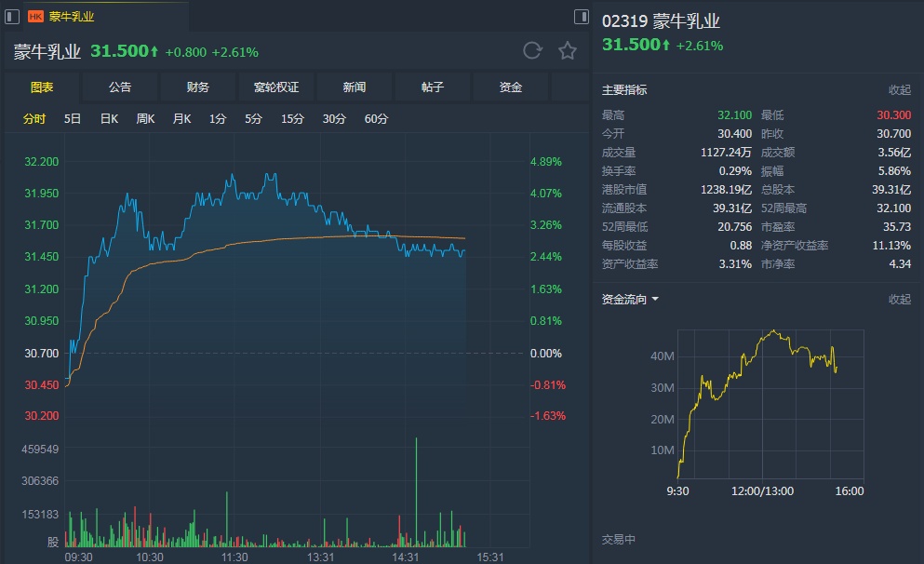Switch chart to 周K period

point(145,119)
